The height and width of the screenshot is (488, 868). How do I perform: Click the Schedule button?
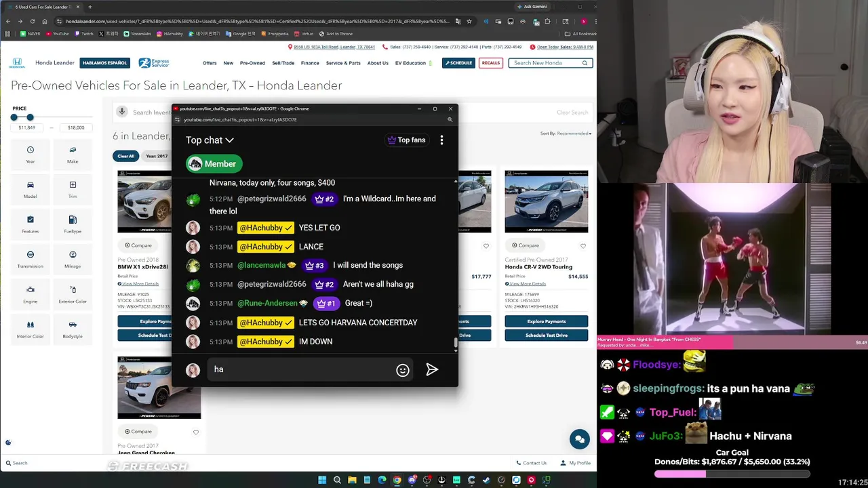458,63
